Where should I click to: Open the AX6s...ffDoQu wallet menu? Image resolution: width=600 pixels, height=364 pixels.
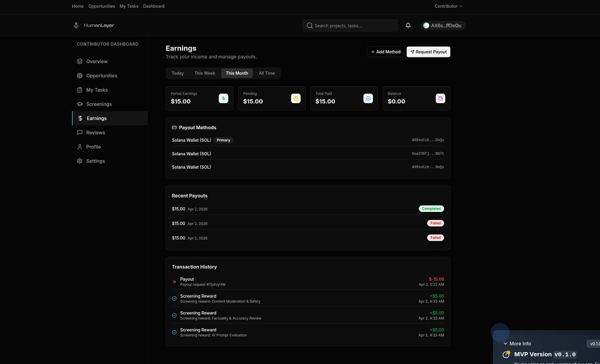443,25
